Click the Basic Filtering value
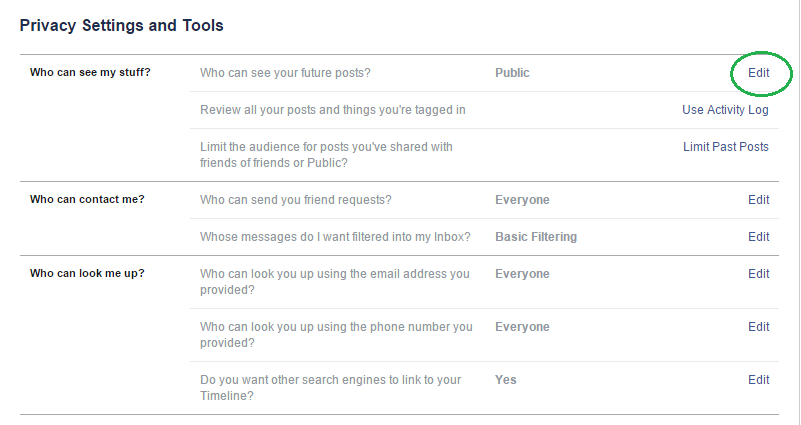 [x=536, y=237]
